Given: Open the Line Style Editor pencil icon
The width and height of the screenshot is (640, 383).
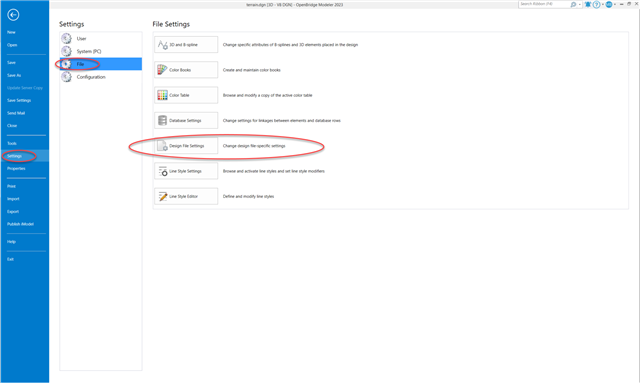Looking at the screenshot, I should pyautogui.click(x=162, y=196).
